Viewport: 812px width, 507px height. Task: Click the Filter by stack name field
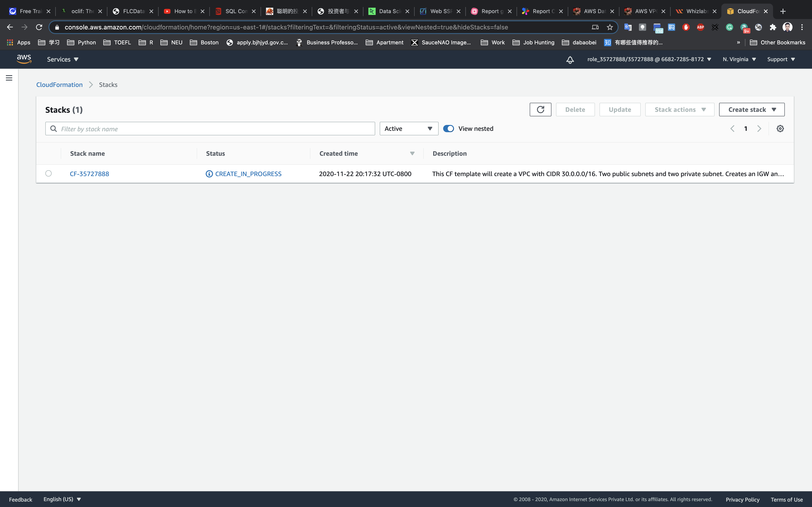(215, 129)
